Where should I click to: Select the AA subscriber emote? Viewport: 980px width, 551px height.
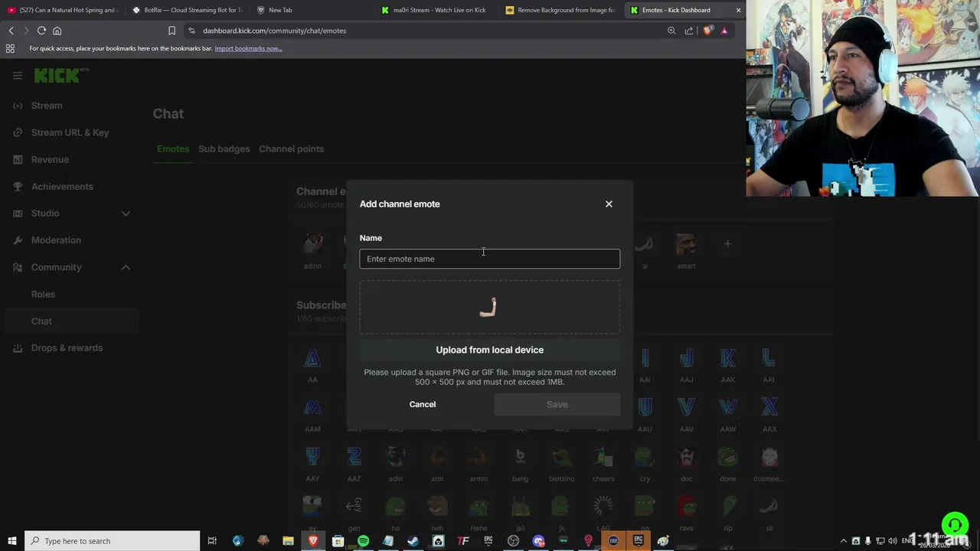point(312,358)
